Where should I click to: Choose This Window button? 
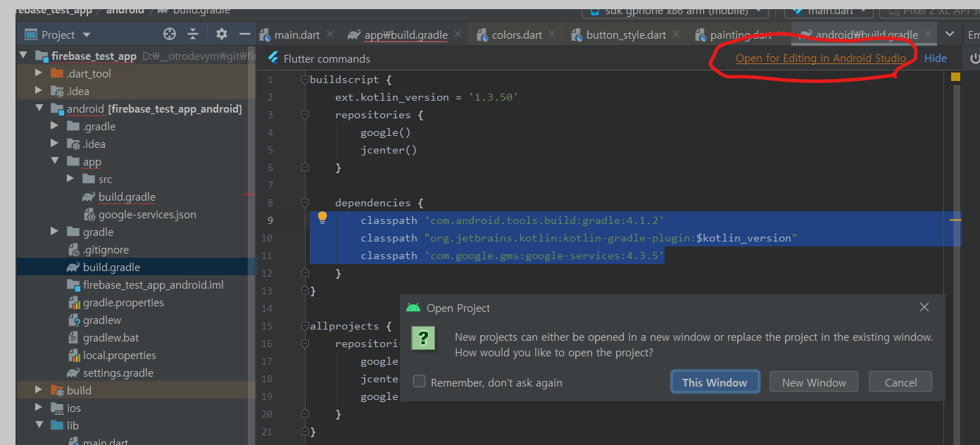click(x=715, y=382)
